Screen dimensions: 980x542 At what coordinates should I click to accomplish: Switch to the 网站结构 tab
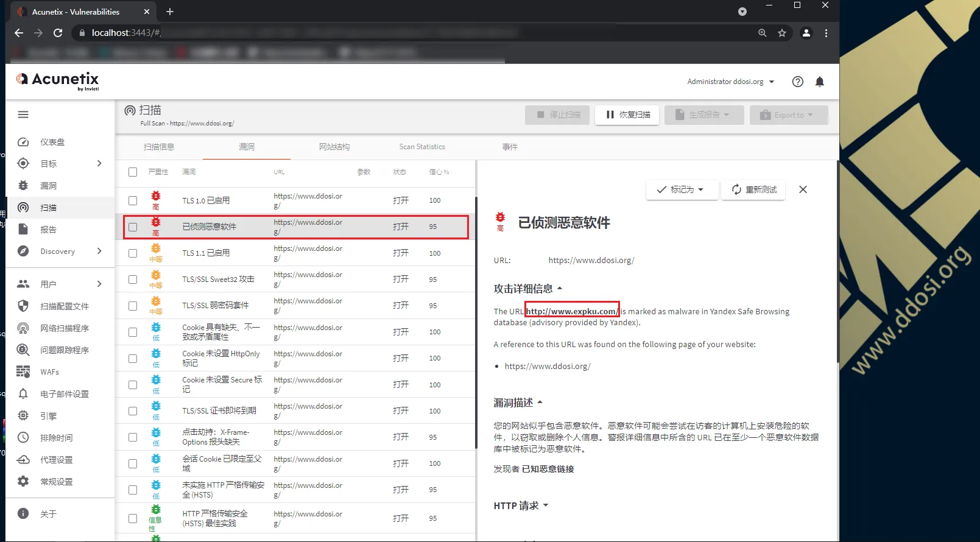click(334, 147)
